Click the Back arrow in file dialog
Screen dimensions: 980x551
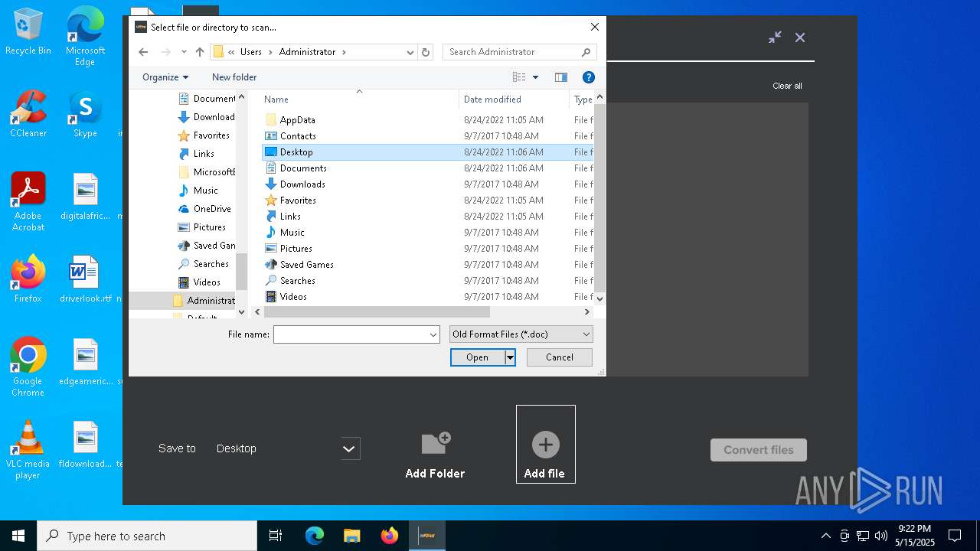[143, 52]
